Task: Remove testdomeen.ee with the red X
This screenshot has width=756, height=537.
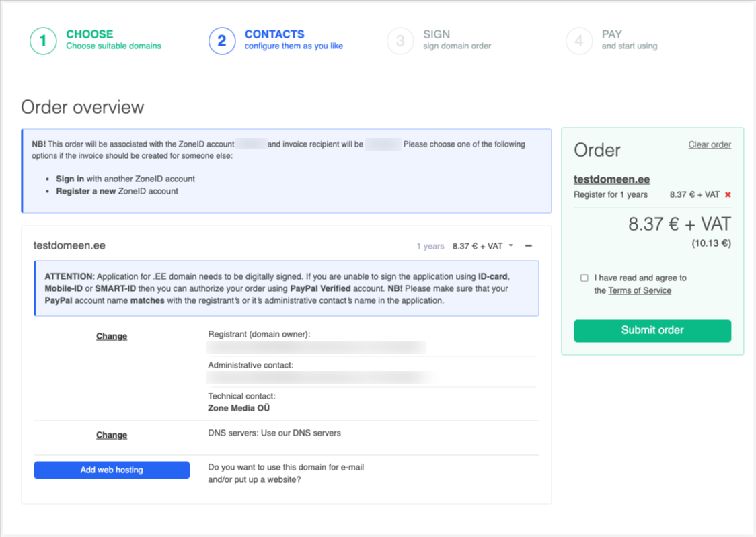Action: coord(728,195)
